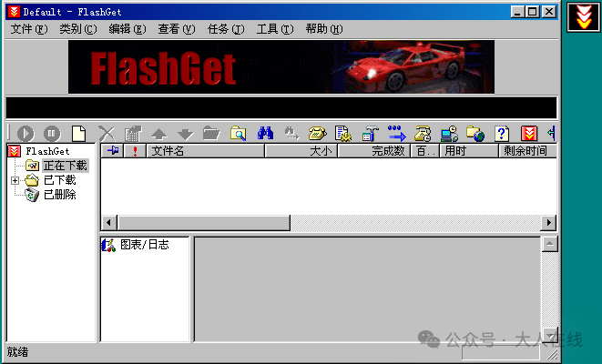Click the horizontal scrollbar thumb

pyautogui.click(x=204, y=222)
